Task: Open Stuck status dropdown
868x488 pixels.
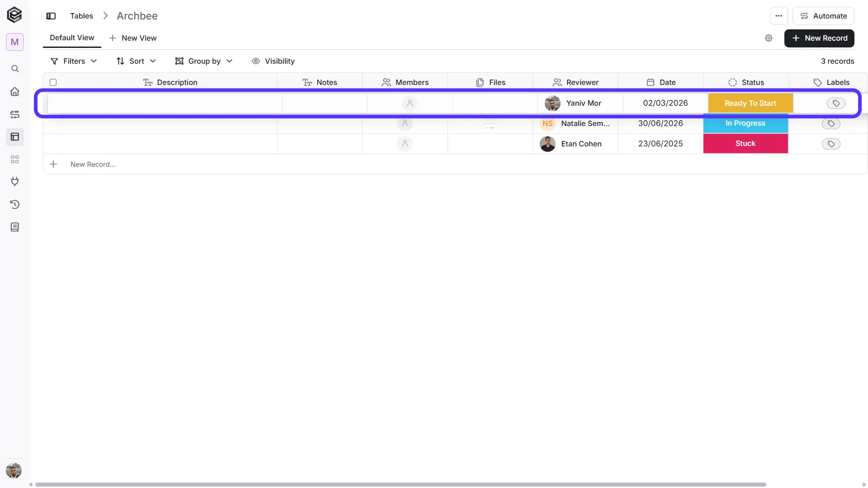Action: click(745, 144)
